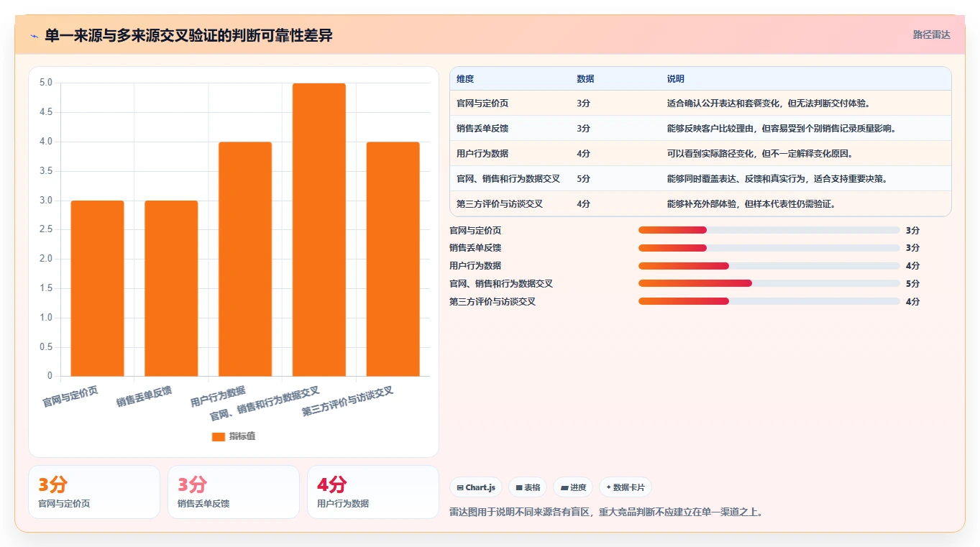Viewport: 980px width, 547px height.
Task: Select the 官网与定价页 bar in chart
Action: (x=97, y=288)
